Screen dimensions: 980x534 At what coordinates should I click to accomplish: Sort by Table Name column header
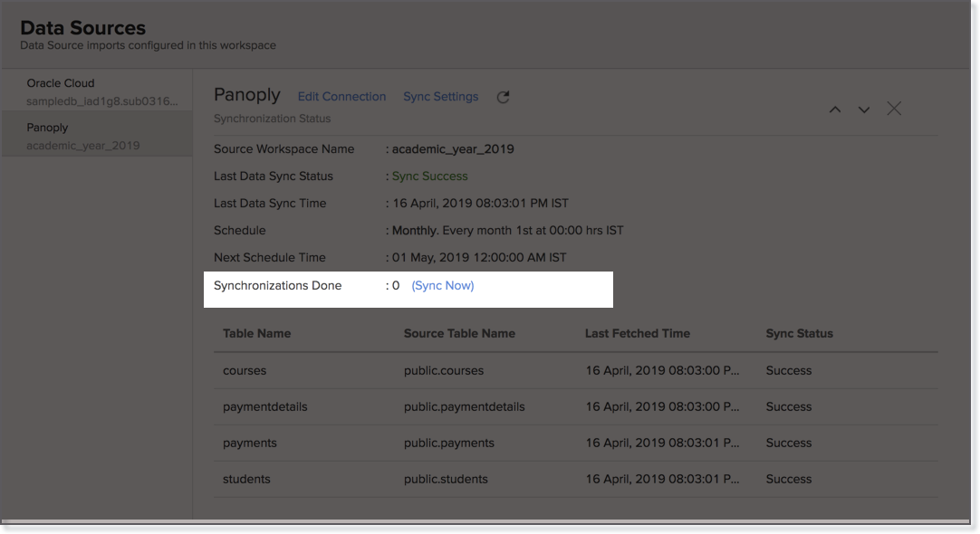(256, 333)
